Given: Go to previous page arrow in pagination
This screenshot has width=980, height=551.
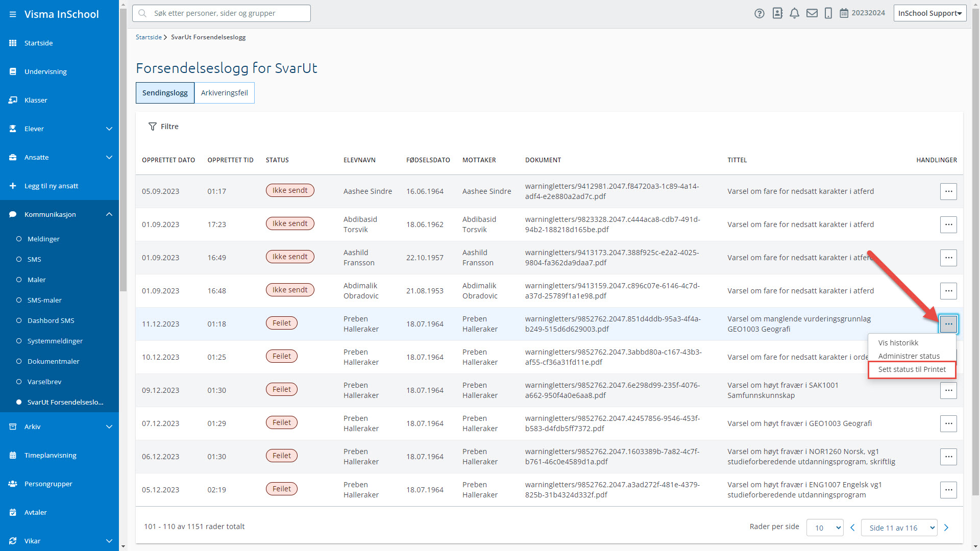Looking at the screenshot, I should click(852, 528).
